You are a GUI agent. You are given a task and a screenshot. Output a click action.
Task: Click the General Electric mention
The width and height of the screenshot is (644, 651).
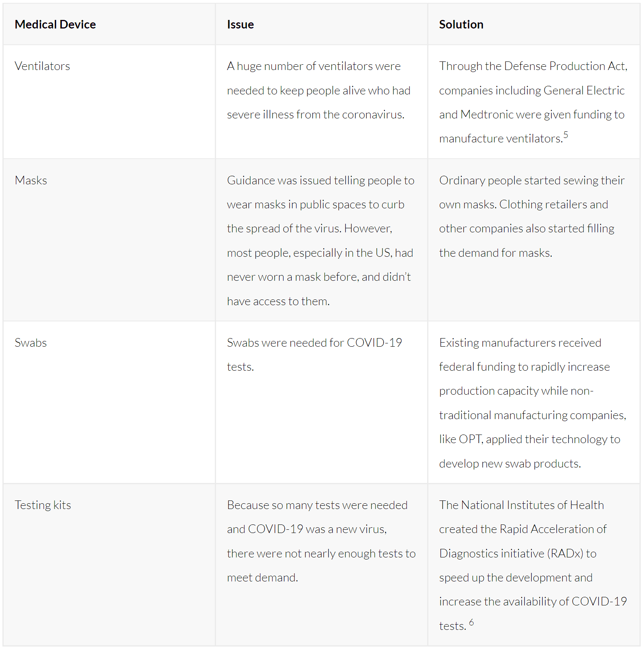coord(584,90)
